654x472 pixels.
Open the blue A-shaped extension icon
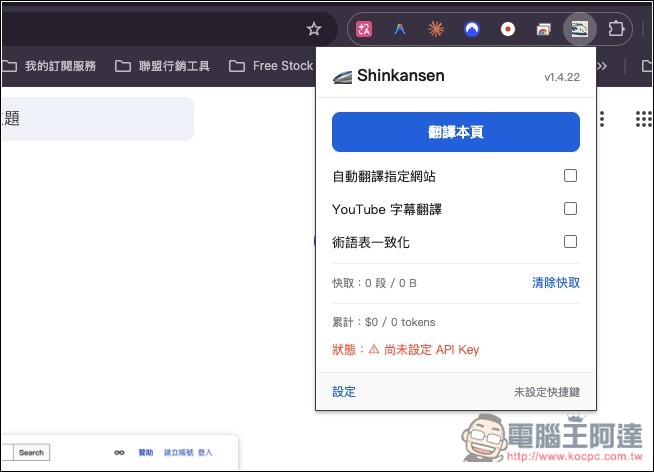[400, 29]
